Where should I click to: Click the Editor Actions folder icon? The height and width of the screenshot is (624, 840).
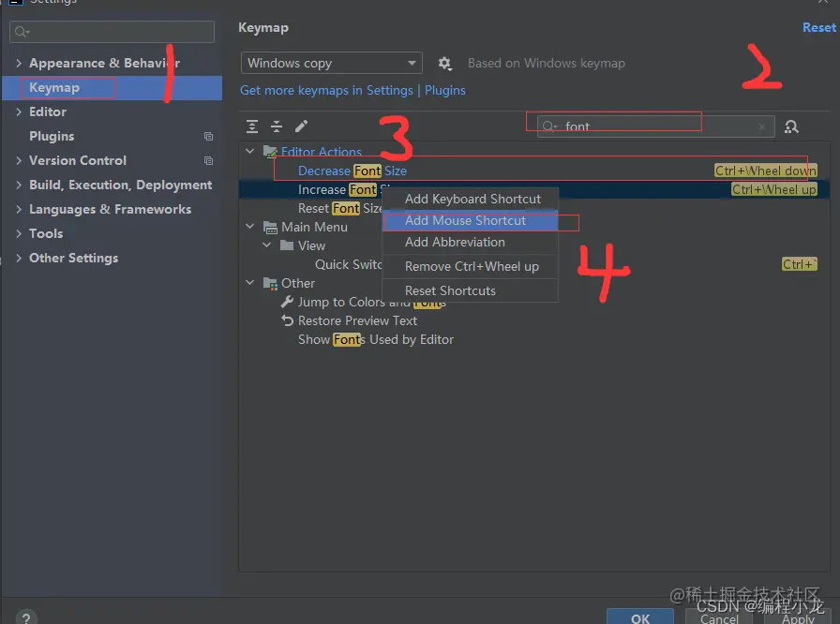coord(270,152)
